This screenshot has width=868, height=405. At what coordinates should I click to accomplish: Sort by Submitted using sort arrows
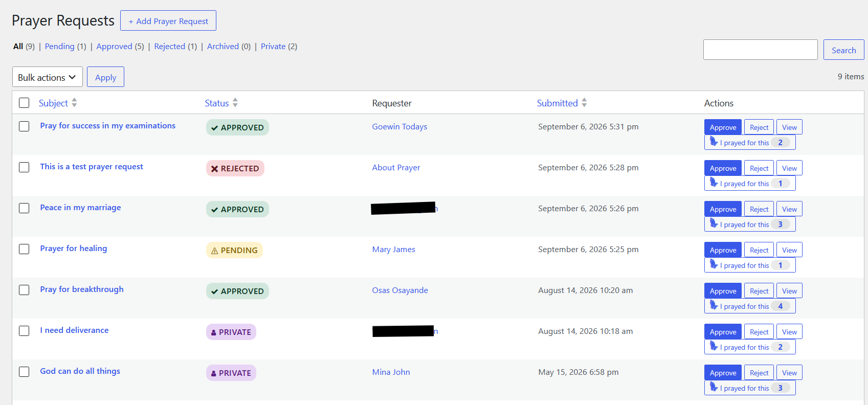click(x=584, y=103)
